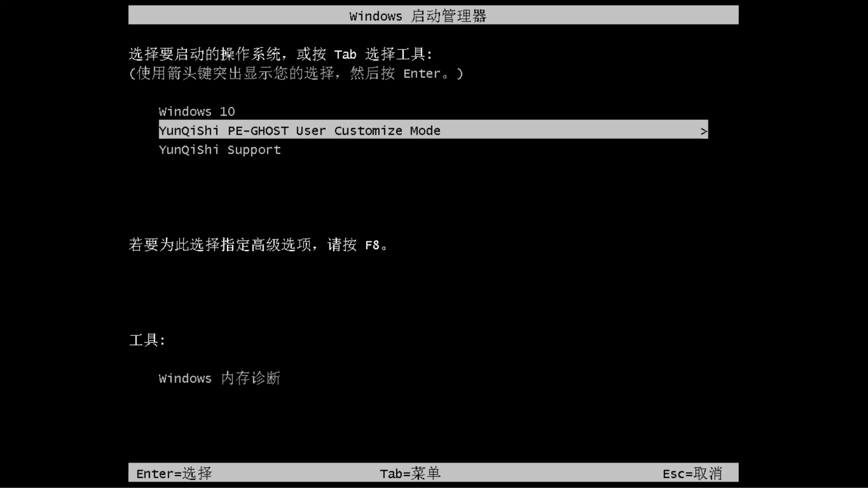Select Windows 内存诊断 tool

tap(219, 378)
